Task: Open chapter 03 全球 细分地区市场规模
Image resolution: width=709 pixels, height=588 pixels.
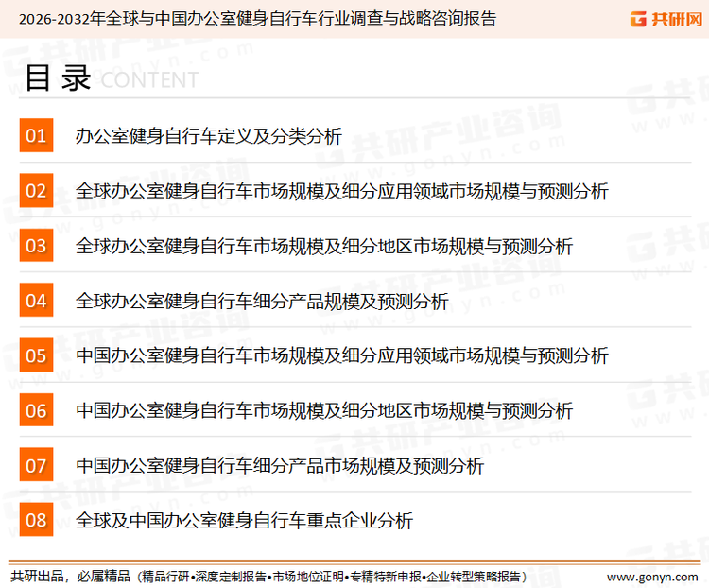Action: (324, 246)
